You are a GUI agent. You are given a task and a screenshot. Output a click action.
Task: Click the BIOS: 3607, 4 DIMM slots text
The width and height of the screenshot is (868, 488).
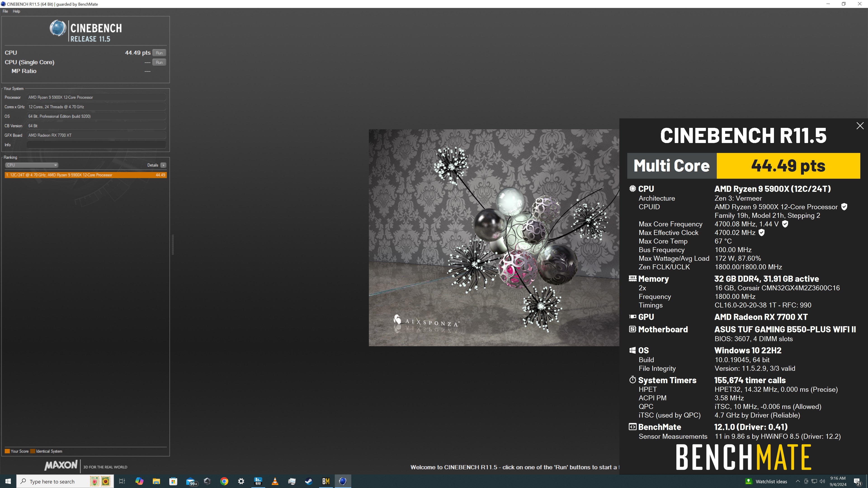(753, 339)
